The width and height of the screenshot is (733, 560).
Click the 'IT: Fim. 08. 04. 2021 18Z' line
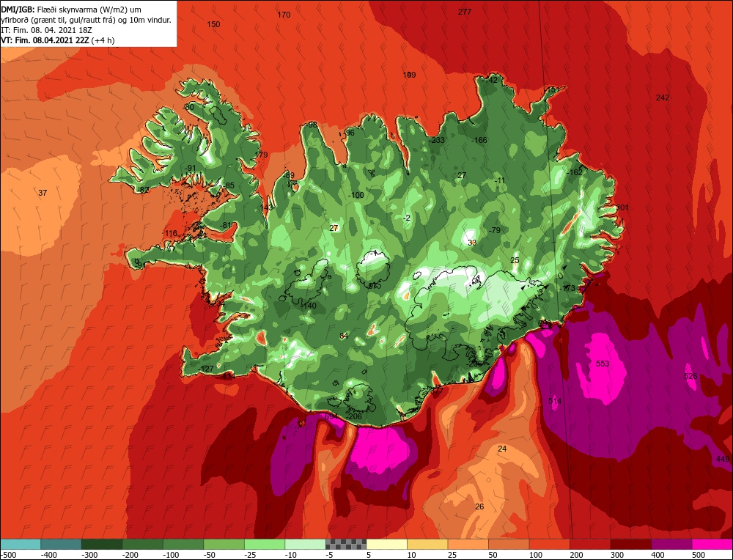click(x=47, y=30)
